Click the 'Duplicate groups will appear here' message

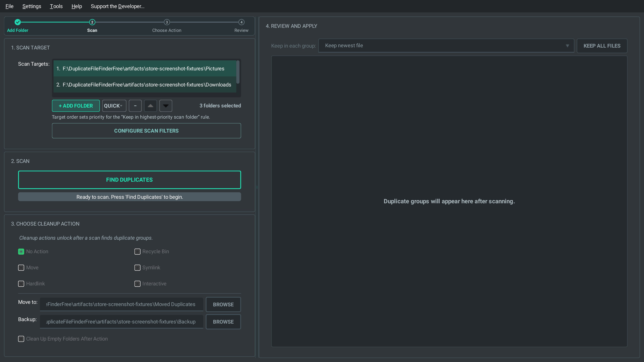[x=449, y=201]
